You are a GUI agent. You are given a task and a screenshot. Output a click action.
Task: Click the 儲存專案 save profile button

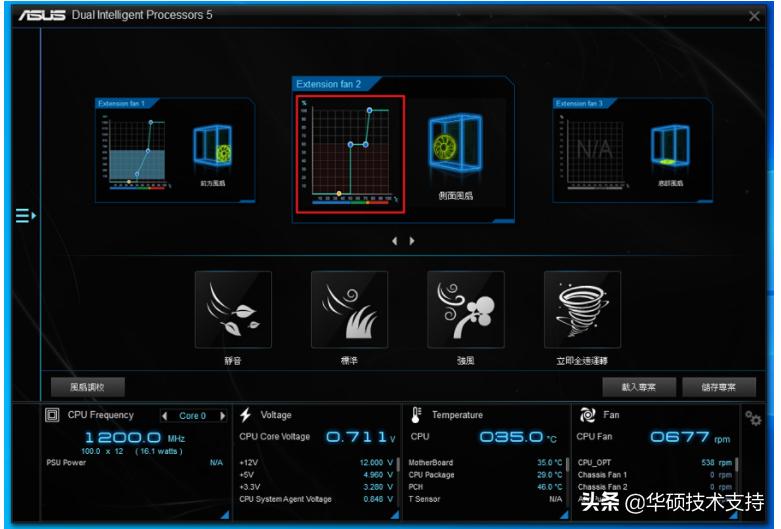click(x=717, y=386)
